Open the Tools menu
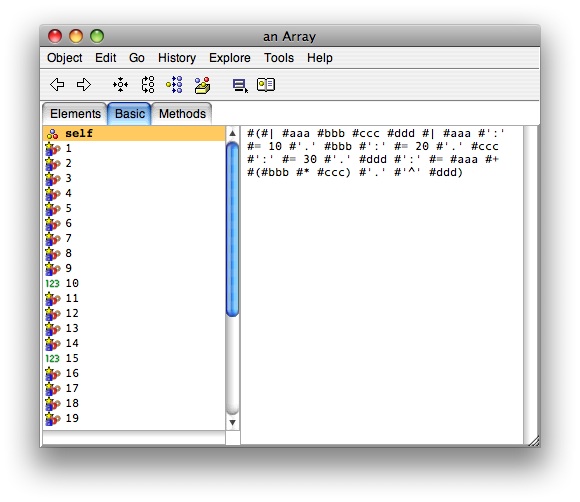The width and height of the screenshot is (580, 502). pyautogui.click(x=279, y=58)
